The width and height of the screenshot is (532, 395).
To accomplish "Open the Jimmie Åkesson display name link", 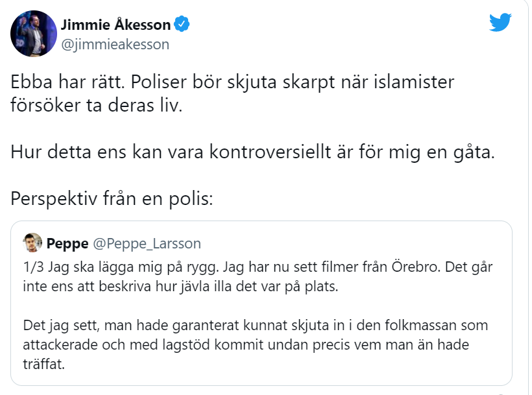I will (115, 25).
